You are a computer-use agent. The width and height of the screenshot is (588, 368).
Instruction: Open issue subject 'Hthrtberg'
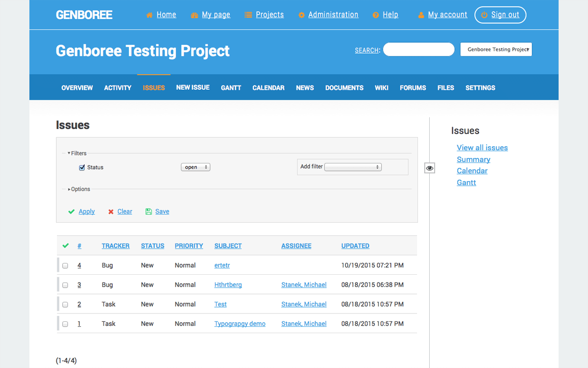(228, 285)
